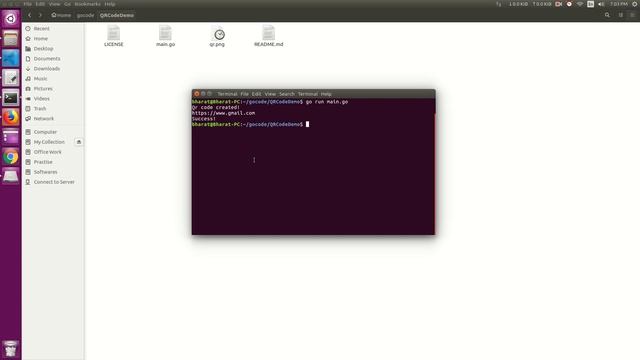Click the gocode breadcrumb in the path bar
This screenshot has height=360, width=640.
click(x=85, y=15)
